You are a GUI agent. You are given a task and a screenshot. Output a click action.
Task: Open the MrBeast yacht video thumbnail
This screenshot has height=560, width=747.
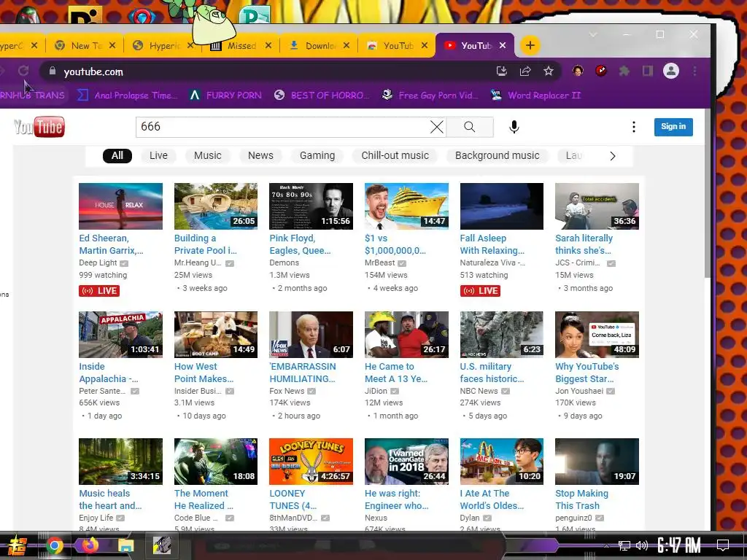406,206
